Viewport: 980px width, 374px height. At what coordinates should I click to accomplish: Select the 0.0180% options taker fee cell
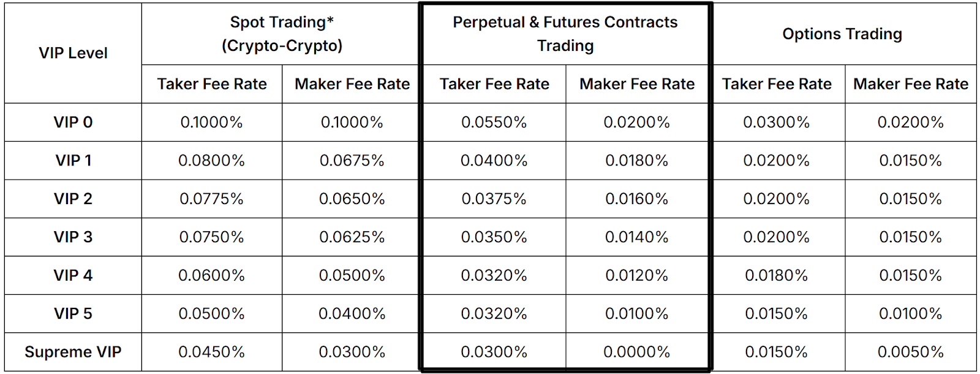777,275
